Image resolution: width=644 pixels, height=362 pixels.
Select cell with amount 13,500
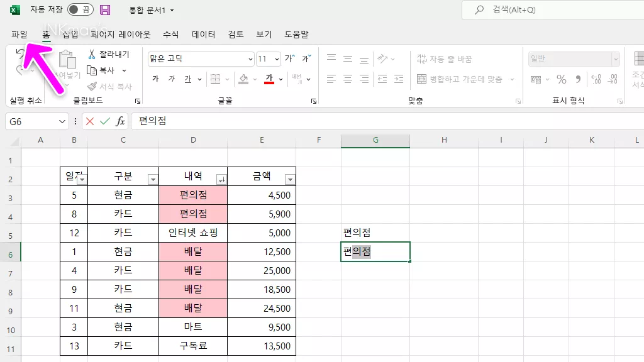(262, 346)
